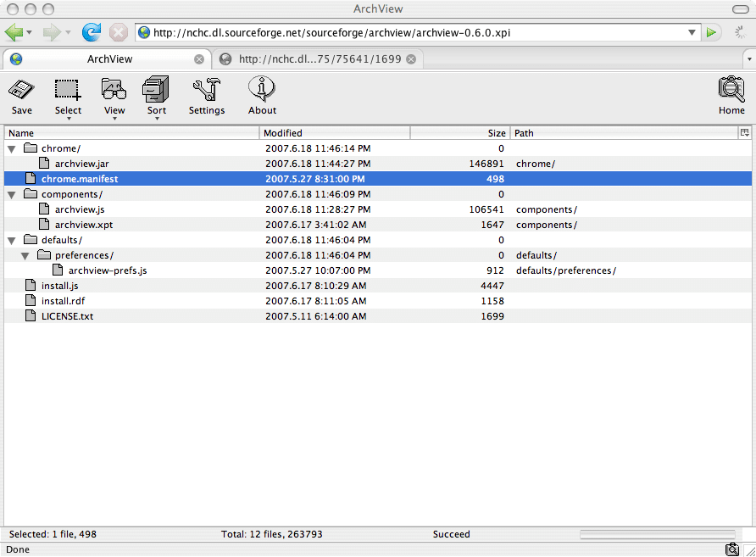The height and width of the screenshot is (557, 756).
Task: Go forward with the right arrow
Action: click(x=52, y=33)
